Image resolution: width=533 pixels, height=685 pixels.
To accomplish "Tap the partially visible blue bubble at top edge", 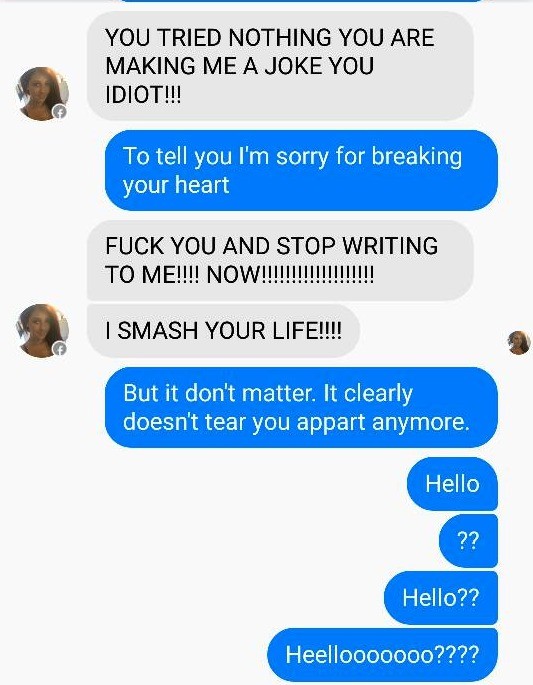I will (x=301, y=1).
